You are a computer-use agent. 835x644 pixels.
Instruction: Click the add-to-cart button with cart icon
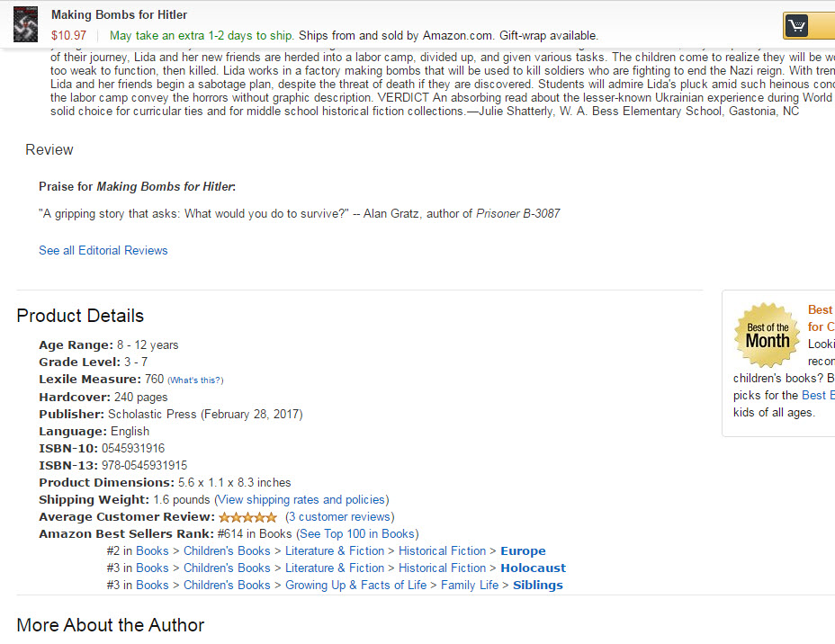pos(809,25)
